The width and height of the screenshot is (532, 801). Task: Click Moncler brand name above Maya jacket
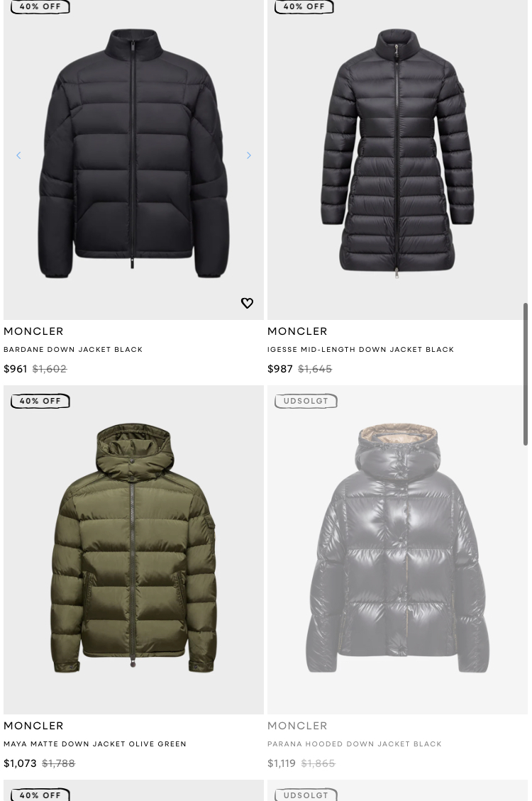34,725
